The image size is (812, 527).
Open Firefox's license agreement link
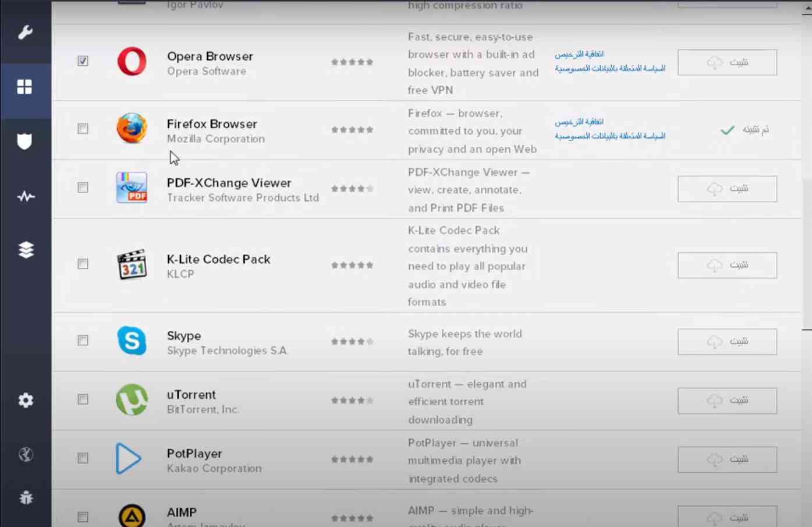point(579,122)
